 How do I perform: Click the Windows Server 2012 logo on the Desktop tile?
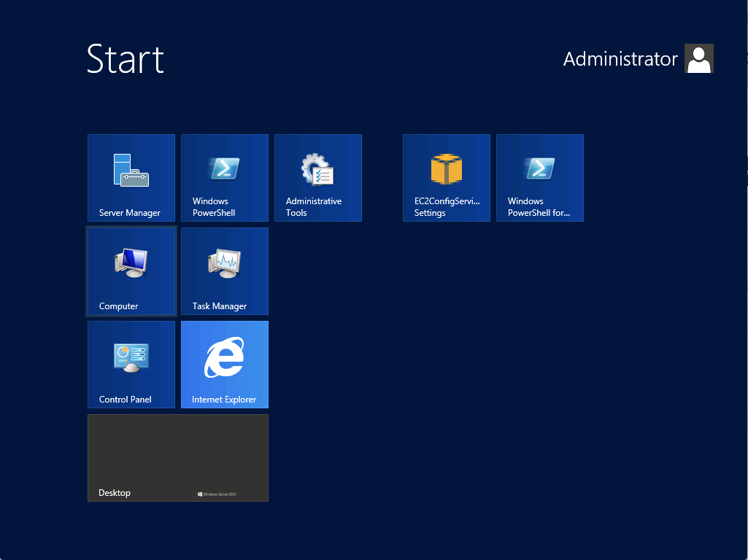(217, 494)
